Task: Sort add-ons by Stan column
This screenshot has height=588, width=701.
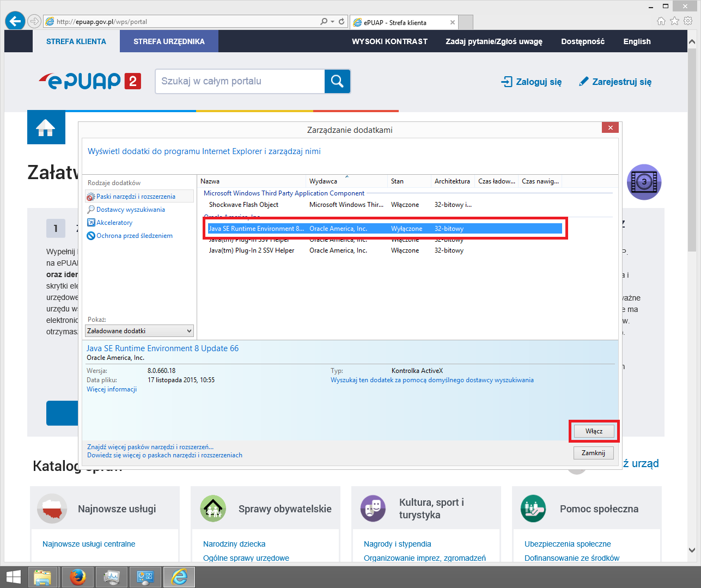Action: pyautogui.click(x=409, y=181)
